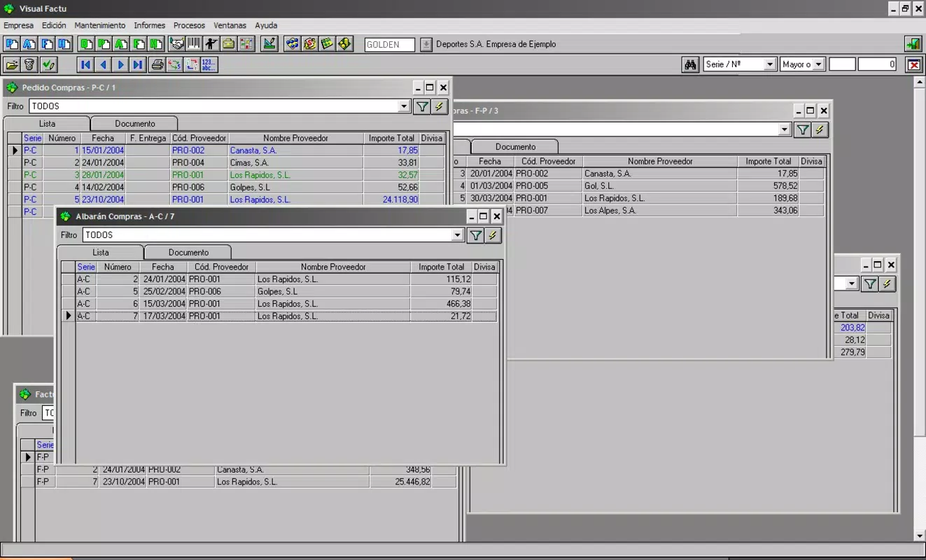Image resolution: width=926 pixels, height=560 pixels.
Task: Click the 123 abc renumber icon
Action: [209, 64]
